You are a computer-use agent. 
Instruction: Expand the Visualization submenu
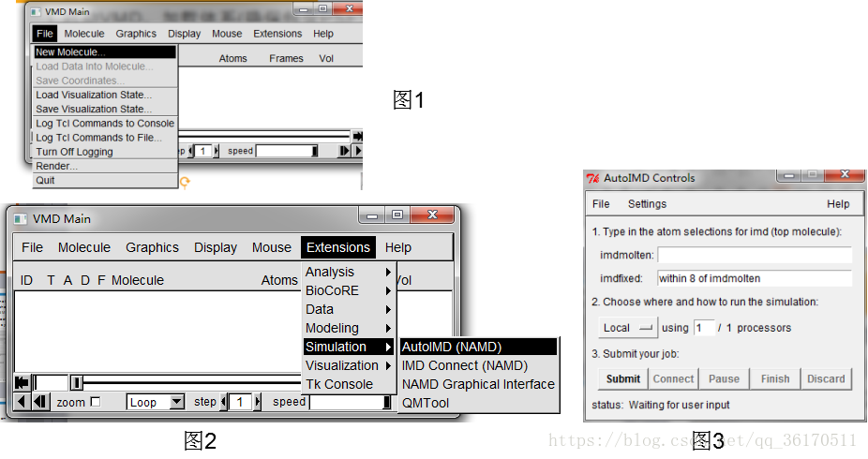pos(348,365)
